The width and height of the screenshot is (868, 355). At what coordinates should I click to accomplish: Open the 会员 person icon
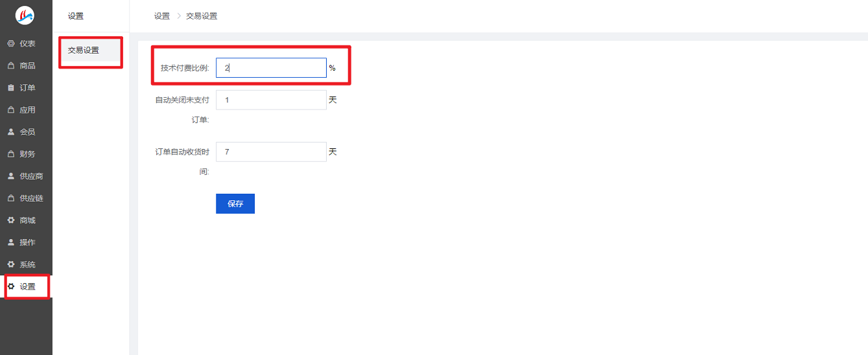click(x=10, y=132)
